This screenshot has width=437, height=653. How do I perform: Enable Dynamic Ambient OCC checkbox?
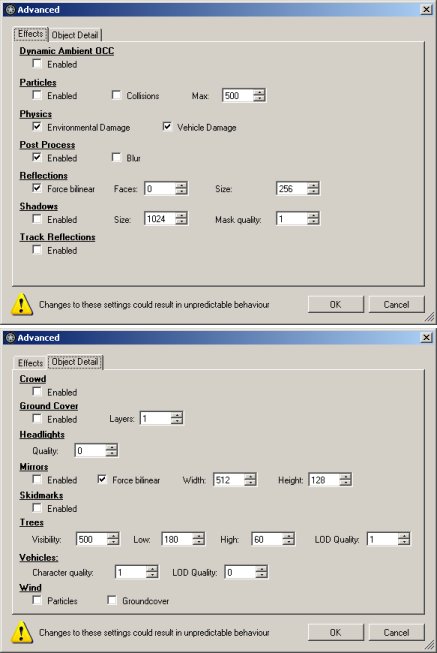point(37,64)
